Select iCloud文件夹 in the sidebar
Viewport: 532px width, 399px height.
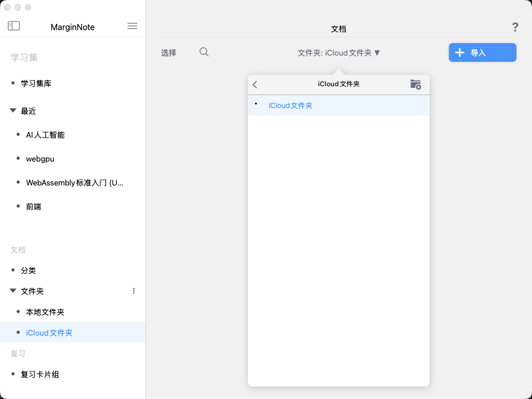73,332
